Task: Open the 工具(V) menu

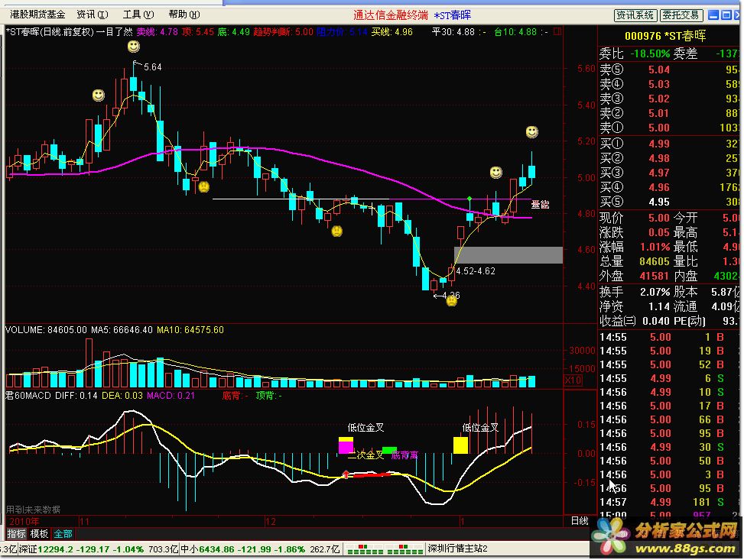Action: point(138,15)
